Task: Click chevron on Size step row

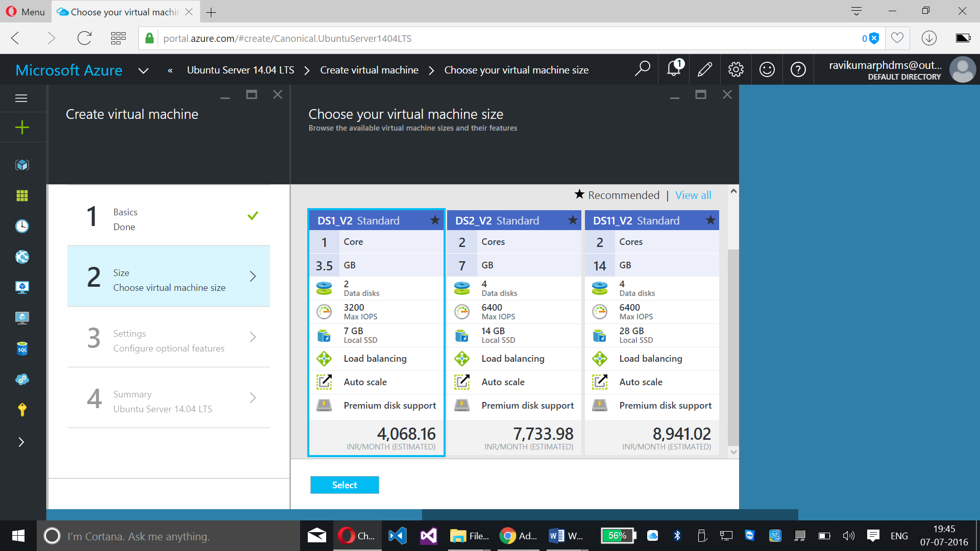Action: click(x=253, y=276)
